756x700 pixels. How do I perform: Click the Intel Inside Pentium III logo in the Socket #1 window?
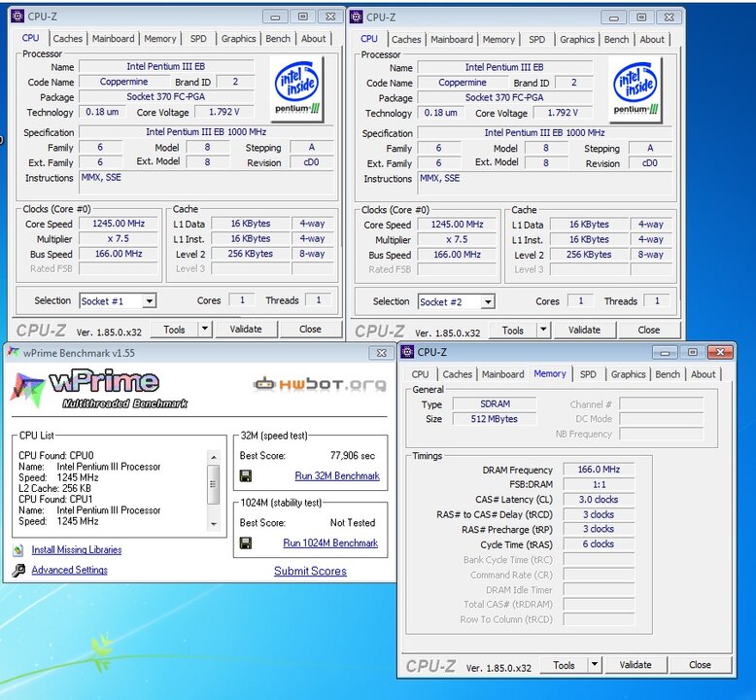point(297,88)
